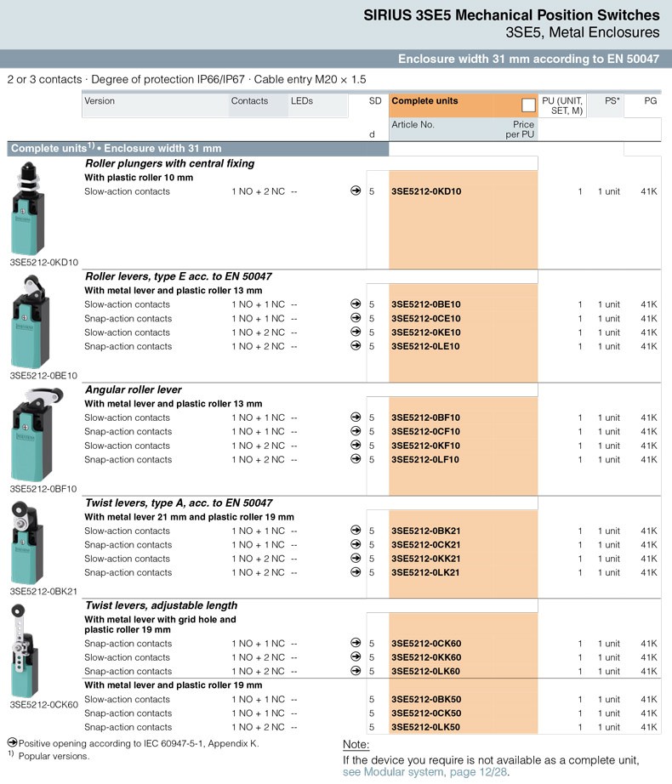
Task: Click the Contacts column header
Action: (249, 101)
